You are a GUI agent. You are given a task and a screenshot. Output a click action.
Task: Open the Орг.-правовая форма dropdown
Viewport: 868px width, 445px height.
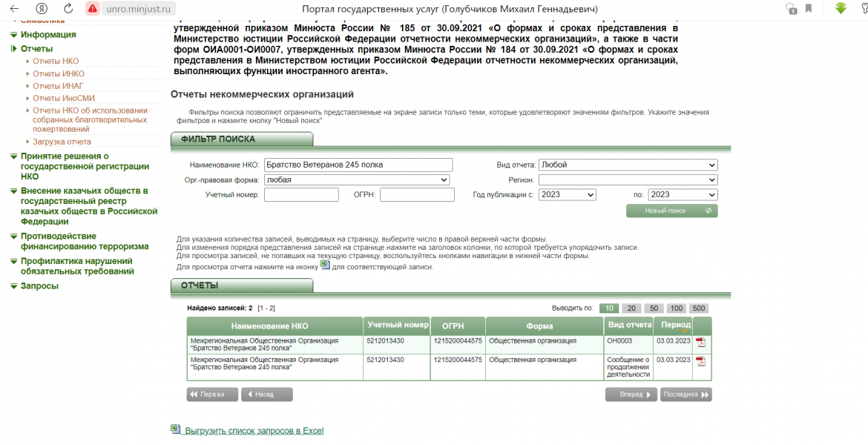coord(357,180)
